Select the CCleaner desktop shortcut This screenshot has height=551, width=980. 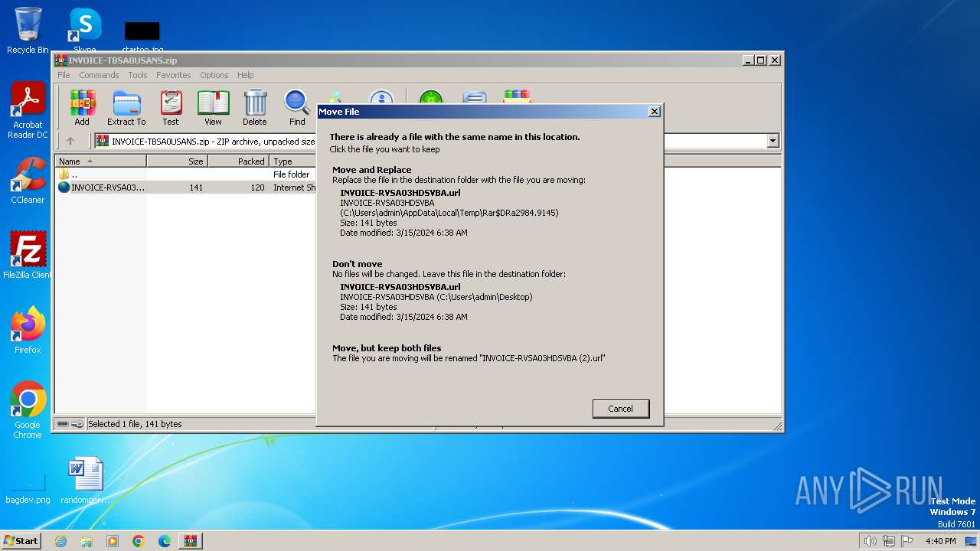tap(28, 181)
